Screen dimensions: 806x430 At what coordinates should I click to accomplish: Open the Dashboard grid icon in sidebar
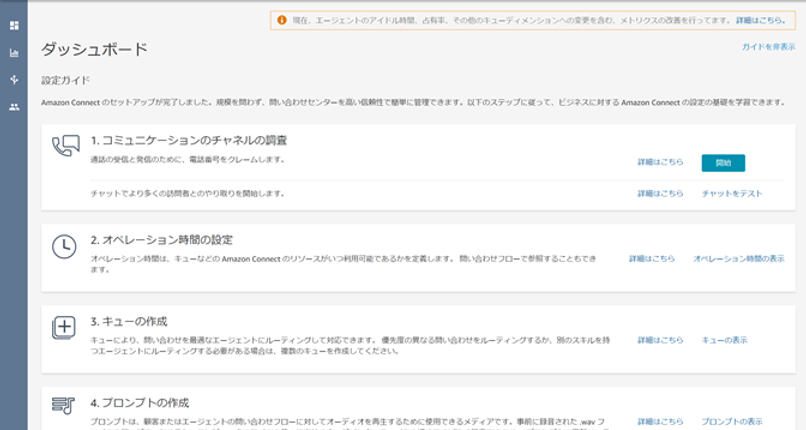[14, 24]
